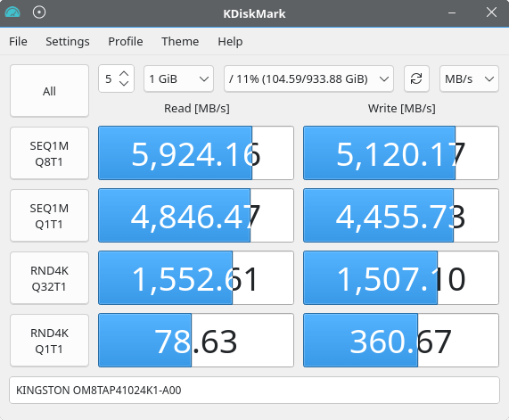Click the Write [MB/s] column label
This screenshot has height=420, width=509.
(x=401, y=109)
